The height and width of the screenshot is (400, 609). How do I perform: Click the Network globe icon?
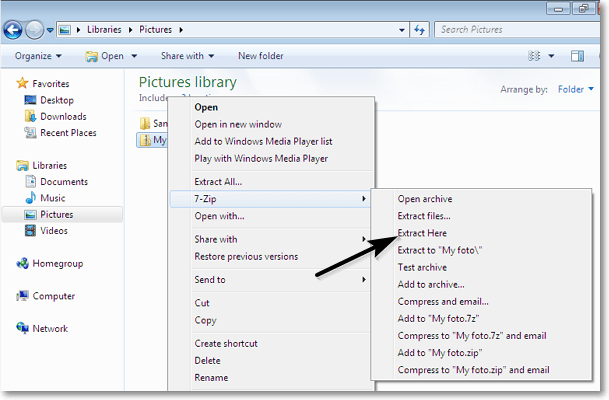pos(22,328)
